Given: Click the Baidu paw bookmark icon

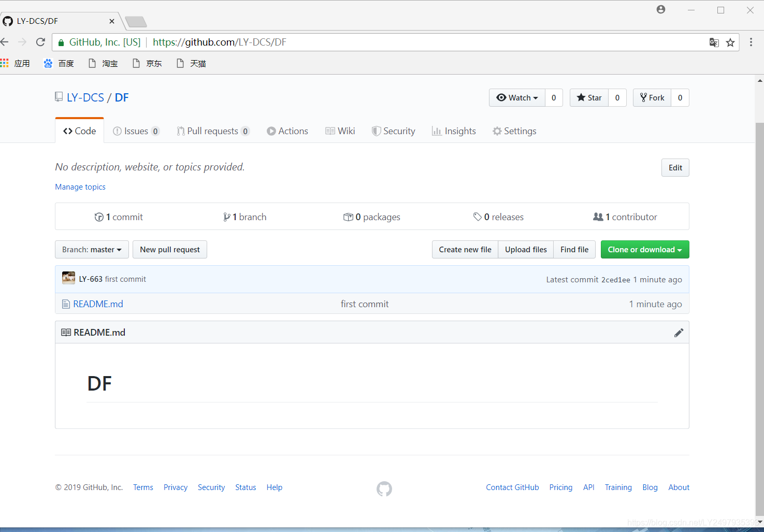Looking at the screenshot, I should pos(48,63).
